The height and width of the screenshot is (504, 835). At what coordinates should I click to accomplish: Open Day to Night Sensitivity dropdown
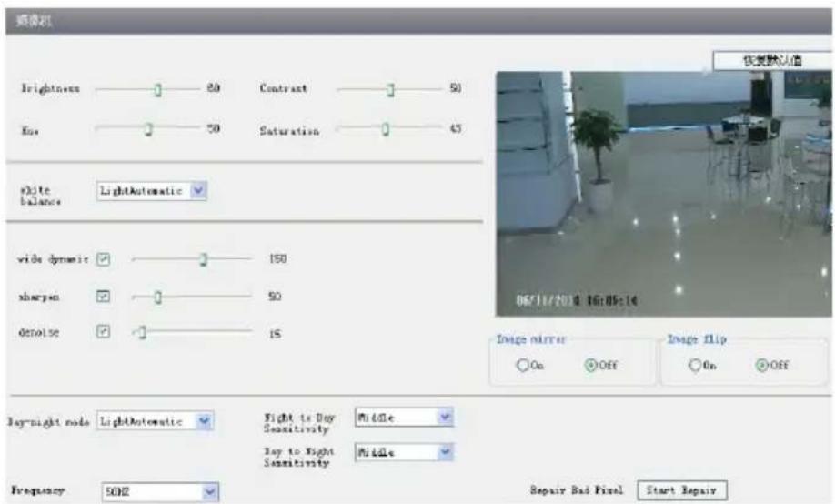coord(404,452)
